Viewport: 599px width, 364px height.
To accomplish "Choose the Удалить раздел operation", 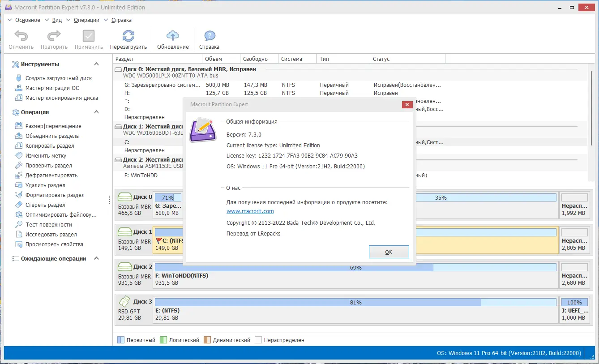I will [x=45, y=185].
